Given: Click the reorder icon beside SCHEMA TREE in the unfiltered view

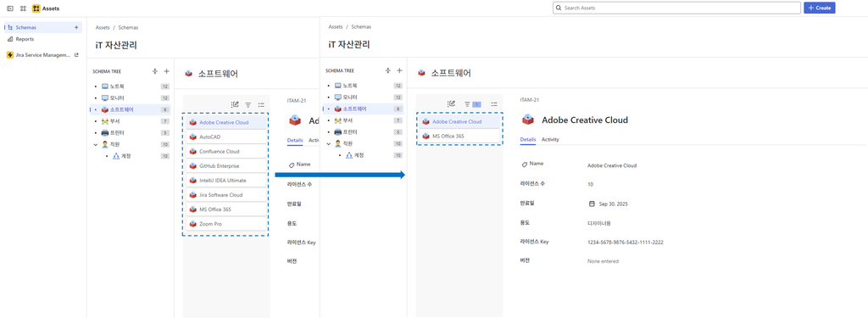Looking at the screenshot, I should point(155,71).
